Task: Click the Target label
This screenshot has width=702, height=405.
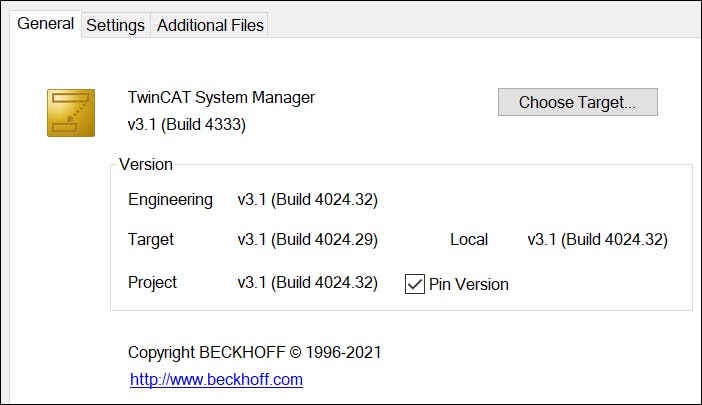Action: (151, 240)
